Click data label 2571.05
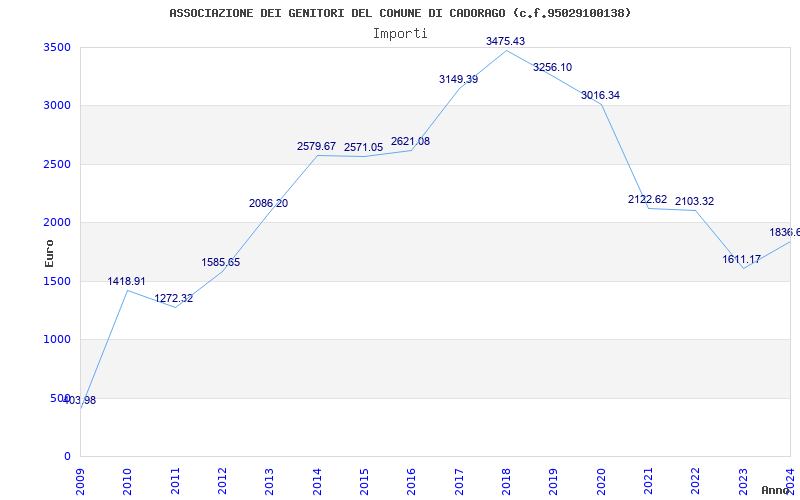This screenshot has height=500, width=800. click(363, 147)
